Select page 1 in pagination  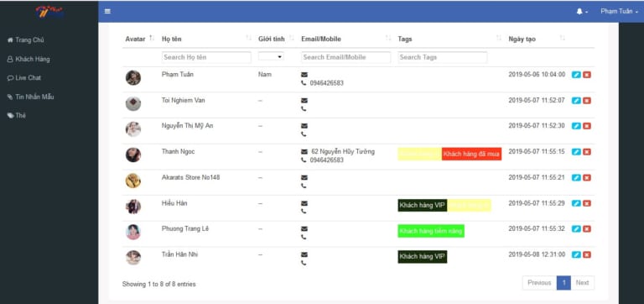coord(563,283)
